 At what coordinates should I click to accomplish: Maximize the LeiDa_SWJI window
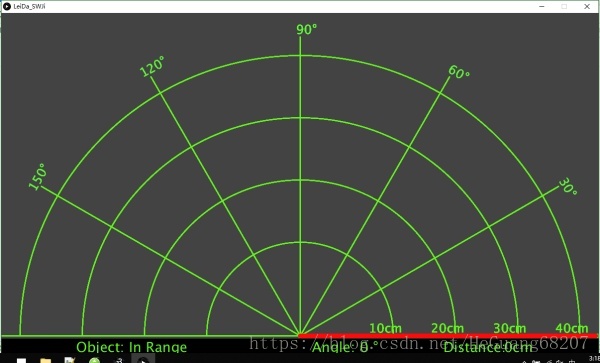click(564, 7)
